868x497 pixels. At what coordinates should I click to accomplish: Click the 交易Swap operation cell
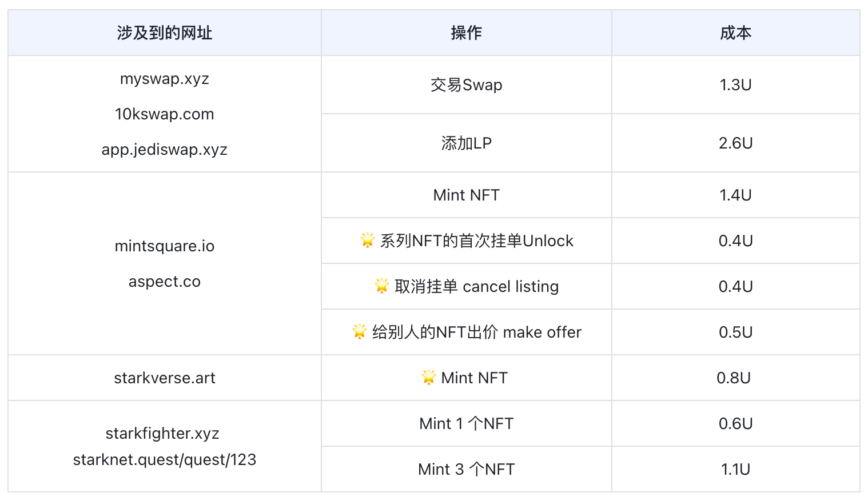point(467,85)
